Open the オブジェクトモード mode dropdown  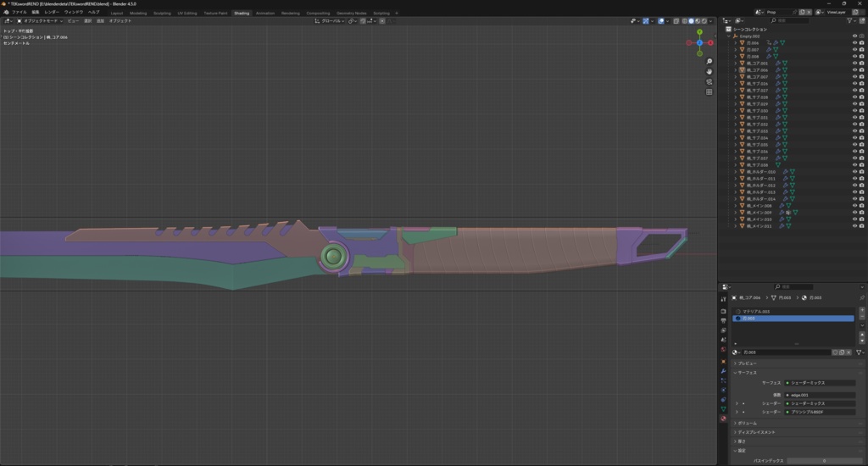point(40,21)
